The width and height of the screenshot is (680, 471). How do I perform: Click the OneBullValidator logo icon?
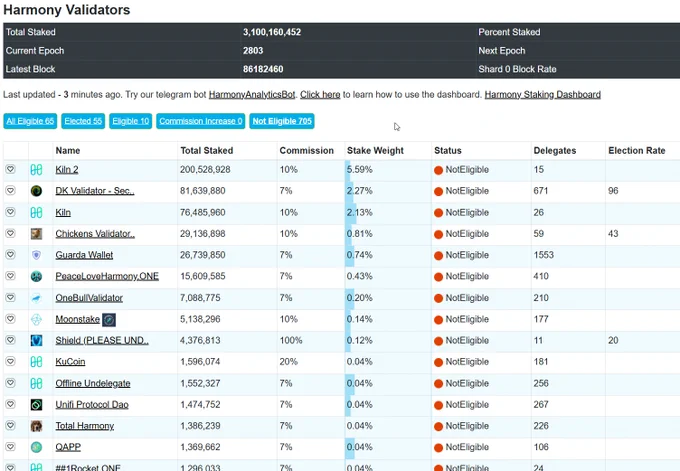tap(36, 298)
